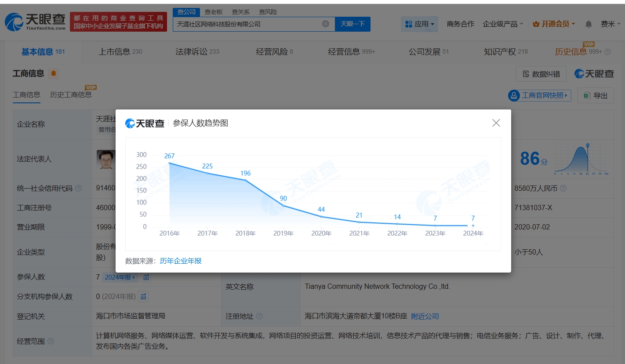Click the help icon beside 历史信息

[608, 52]
